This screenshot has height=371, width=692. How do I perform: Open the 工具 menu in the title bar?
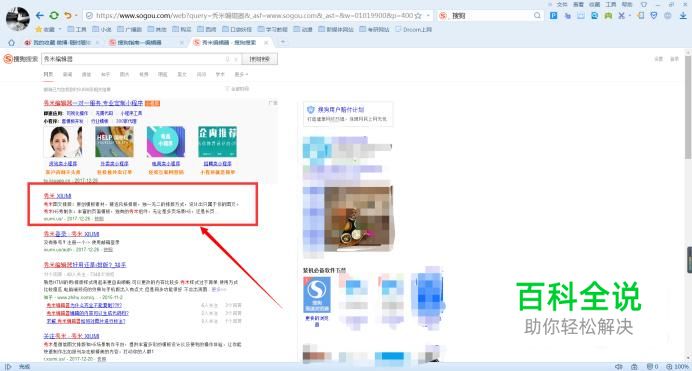610,4
